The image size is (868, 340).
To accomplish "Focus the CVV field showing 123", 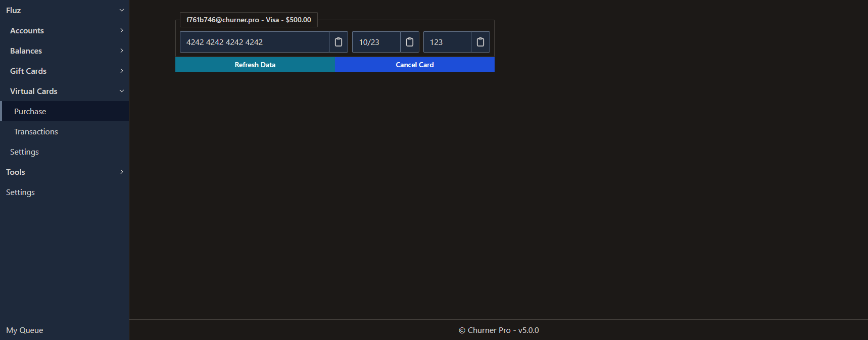I will coord(447,42).
